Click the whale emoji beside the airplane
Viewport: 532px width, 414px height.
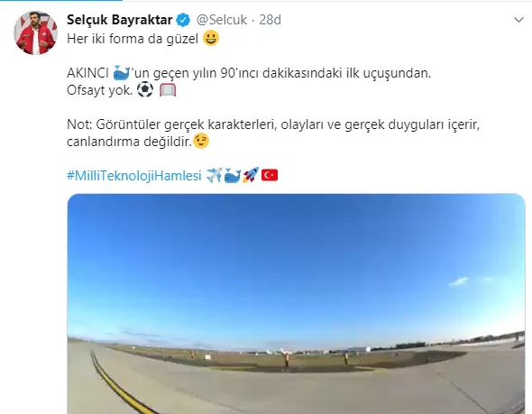coord(233,176)
